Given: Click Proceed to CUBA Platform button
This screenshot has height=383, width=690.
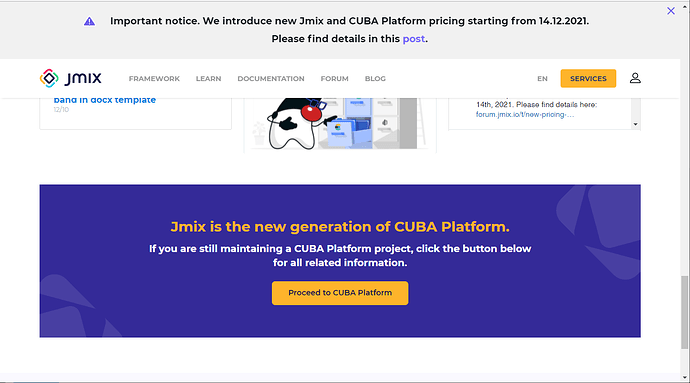Looking at the screenshot, I should pyautogui.click(x=340, y=293).
